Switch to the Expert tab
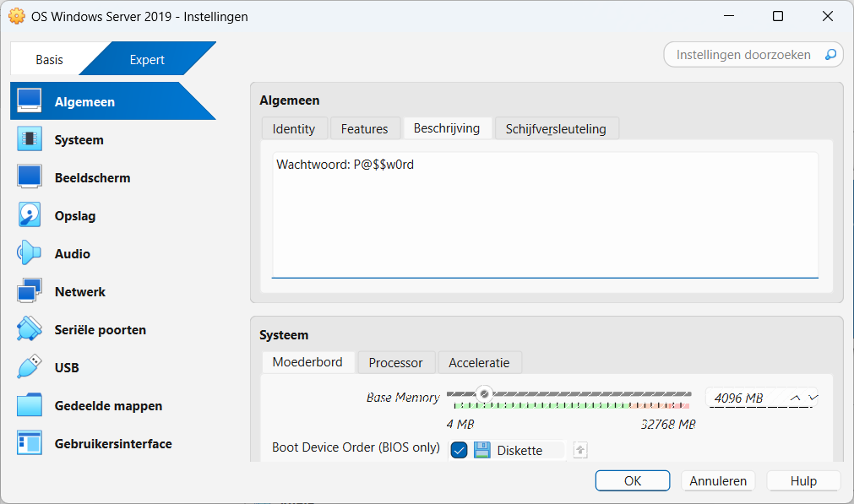Screen dimensions: 854x504 147,59
